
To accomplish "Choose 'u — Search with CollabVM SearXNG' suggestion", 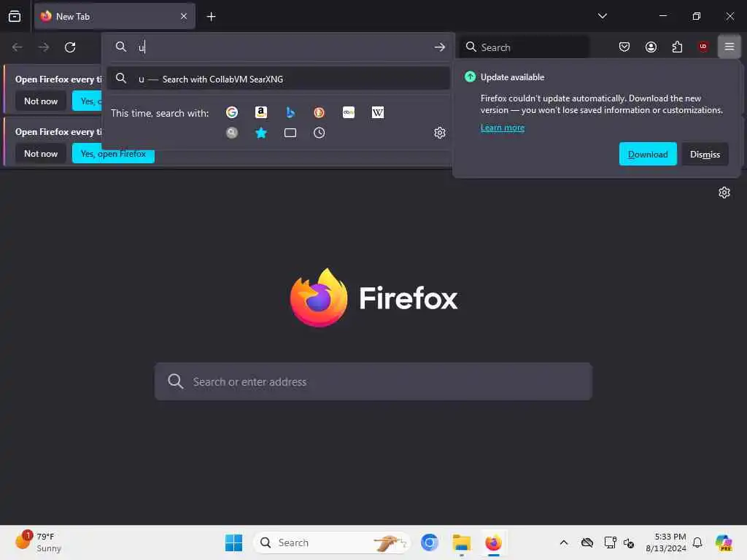I will tap(279, 79).
